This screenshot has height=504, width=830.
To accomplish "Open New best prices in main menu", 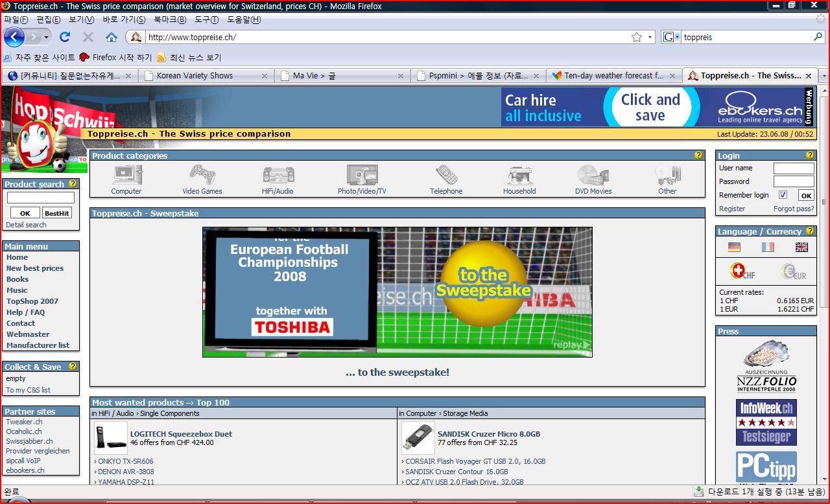I will [x=35, y=268].
